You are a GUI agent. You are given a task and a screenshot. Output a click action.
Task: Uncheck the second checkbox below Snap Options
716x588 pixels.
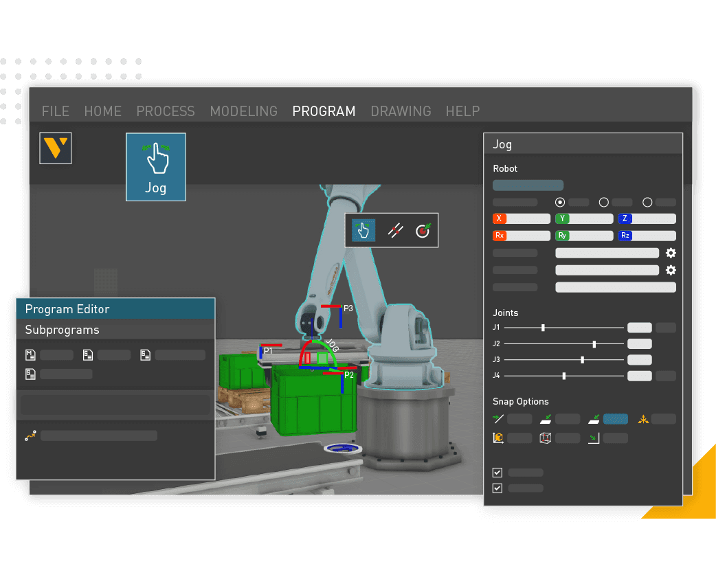(x=497, y=488)
